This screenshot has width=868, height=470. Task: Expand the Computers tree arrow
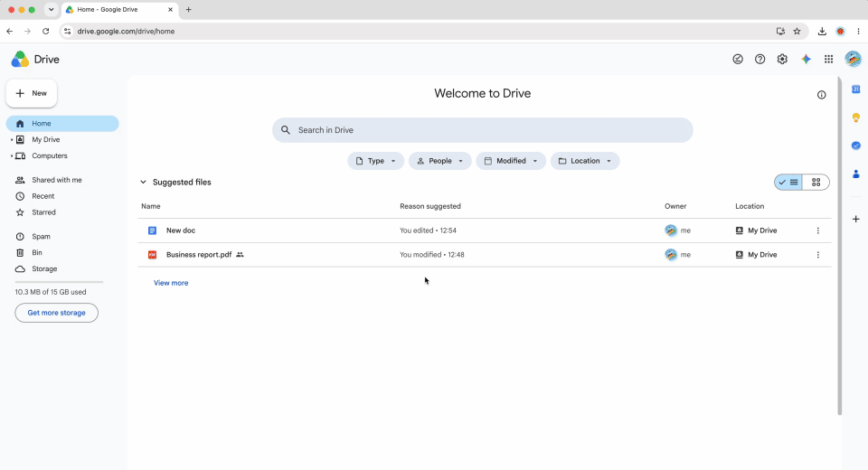pyautogui.click(x=12, y=155)
